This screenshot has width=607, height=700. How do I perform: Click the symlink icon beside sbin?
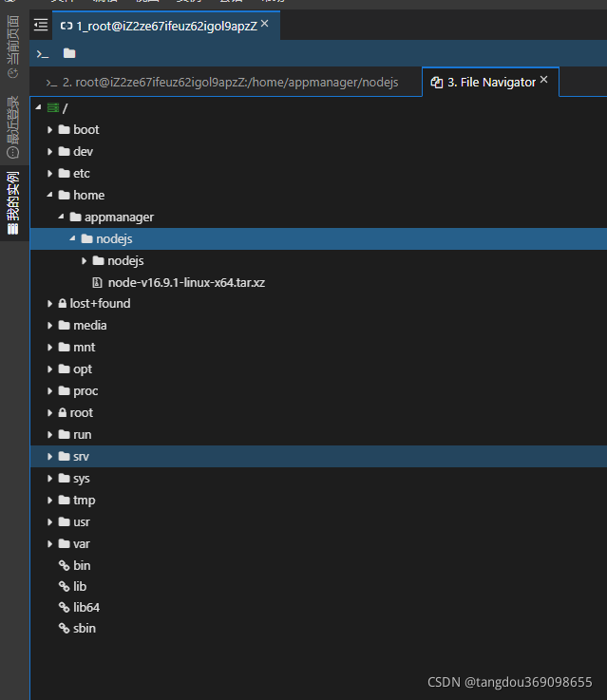point(64,629)
